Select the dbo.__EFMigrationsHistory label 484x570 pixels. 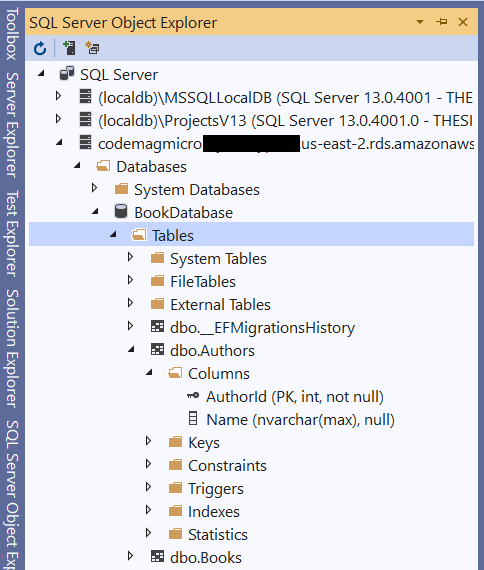pyautogui.click(x=263, y=328)
